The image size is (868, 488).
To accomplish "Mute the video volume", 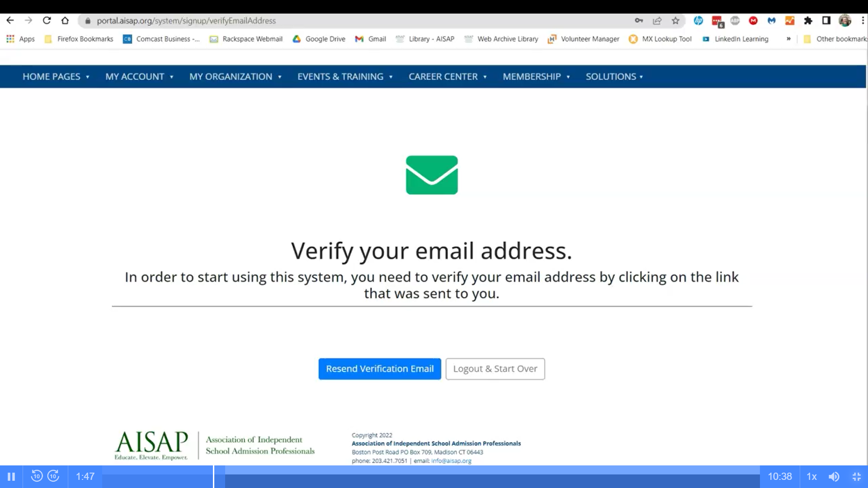I will pos(834,476).
